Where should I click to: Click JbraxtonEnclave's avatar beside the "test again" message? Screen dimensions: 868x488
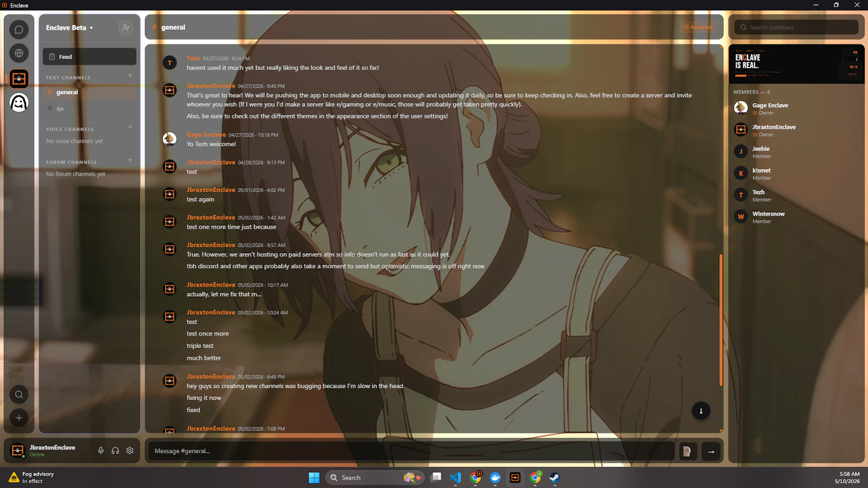click(x=170, y=194)
